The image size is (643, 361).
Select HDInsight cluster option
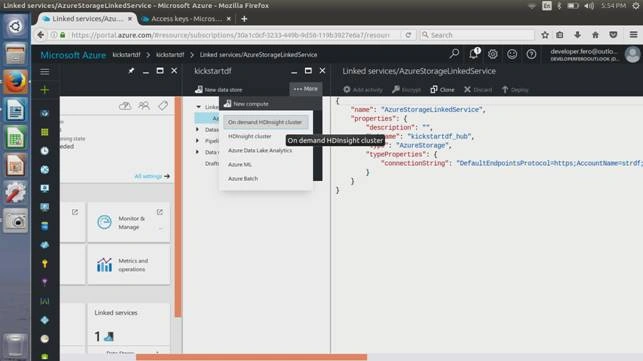tap(250, 136)
